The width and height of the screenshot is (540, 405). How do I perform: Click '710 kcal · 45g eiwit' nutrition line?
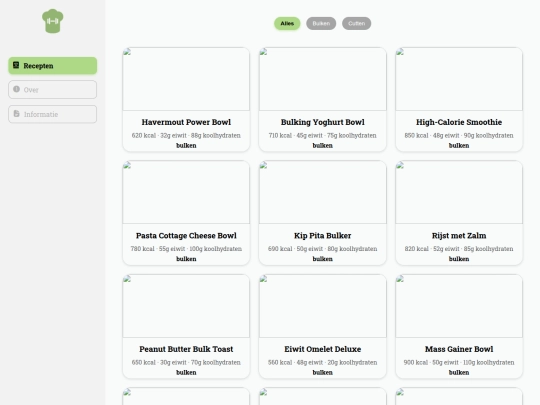point(322,135)
